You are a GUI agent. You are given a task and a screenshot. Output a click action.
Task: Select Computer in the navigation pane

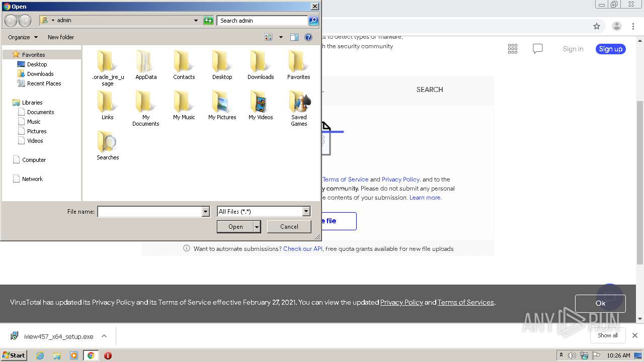click(x=34, y=160)
